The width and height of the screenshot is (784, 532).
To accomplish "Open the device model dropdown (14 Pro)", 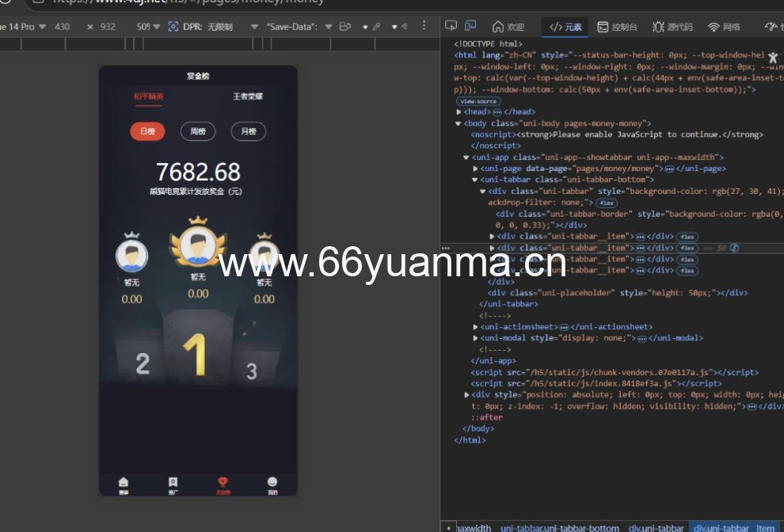I will point(22,26).
